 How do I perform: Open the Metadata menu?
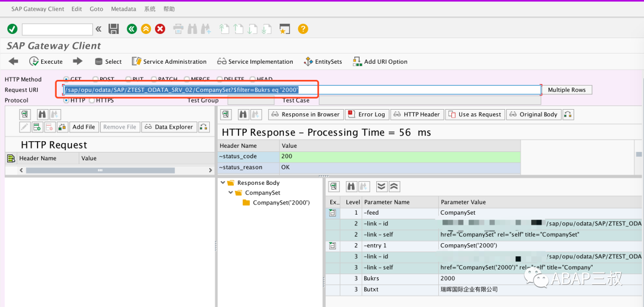123,8
